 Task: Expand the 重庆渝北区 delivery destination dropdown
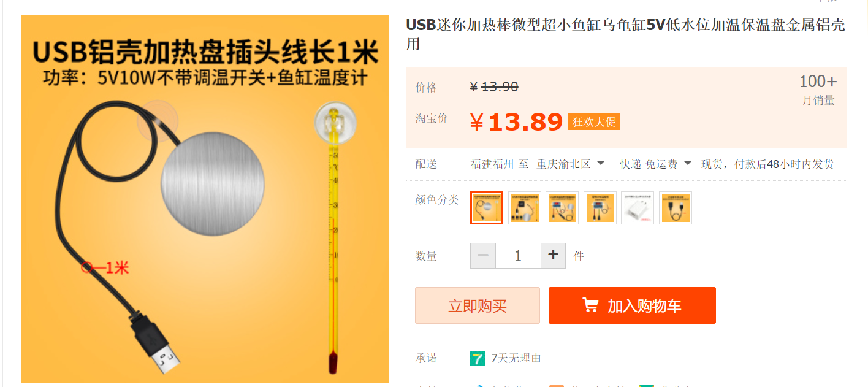coord(571,164)
